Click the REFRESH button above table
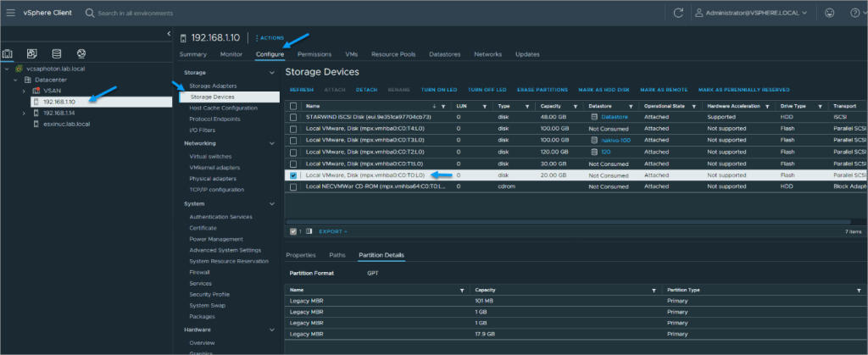 tap(301, 90)
